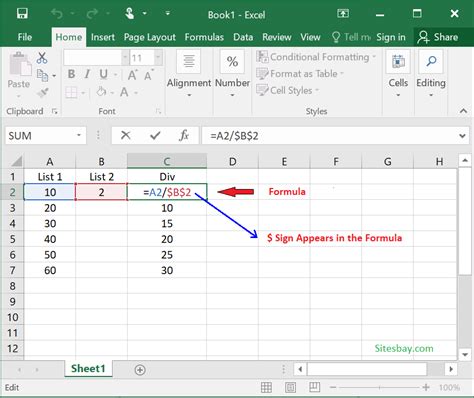The image size is (474, 398).
Task: Toggle Underline formatting
Action: [x=104, y=74]
